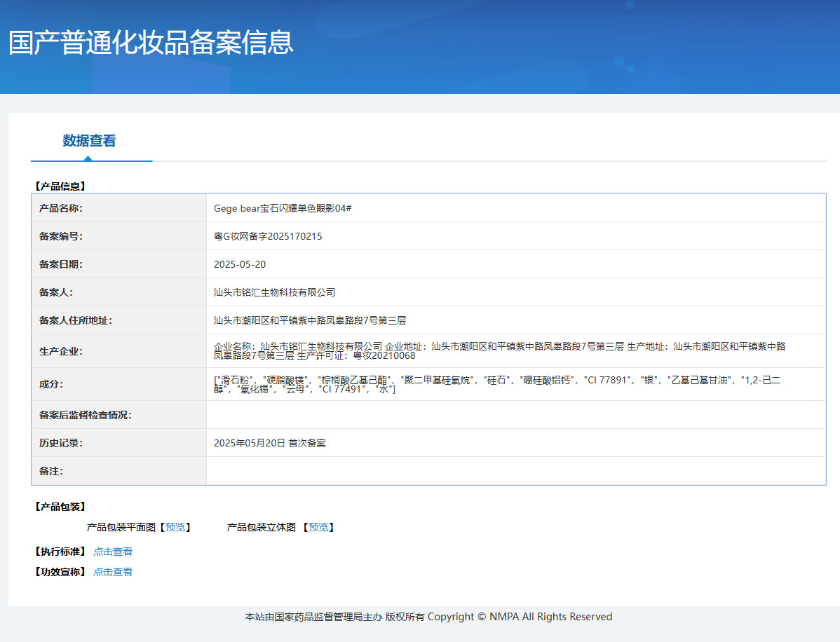Open 产品包装立体图 预览 link
This screenshot has width=840, height=642.
(319, 528)
